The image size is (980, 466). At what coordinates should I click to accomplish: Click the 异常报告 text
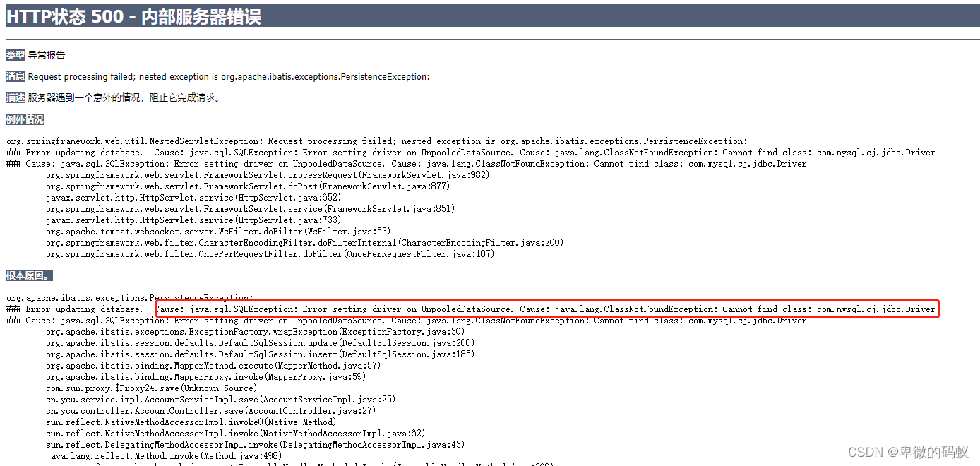tap(48, 54)
